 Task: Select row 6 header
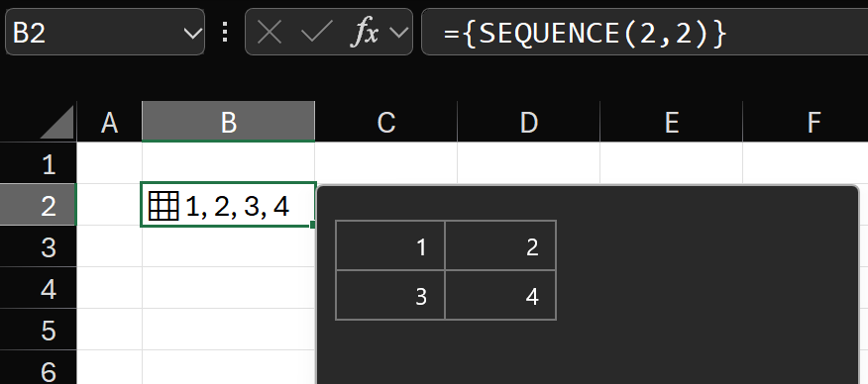[x=39, y=367]
